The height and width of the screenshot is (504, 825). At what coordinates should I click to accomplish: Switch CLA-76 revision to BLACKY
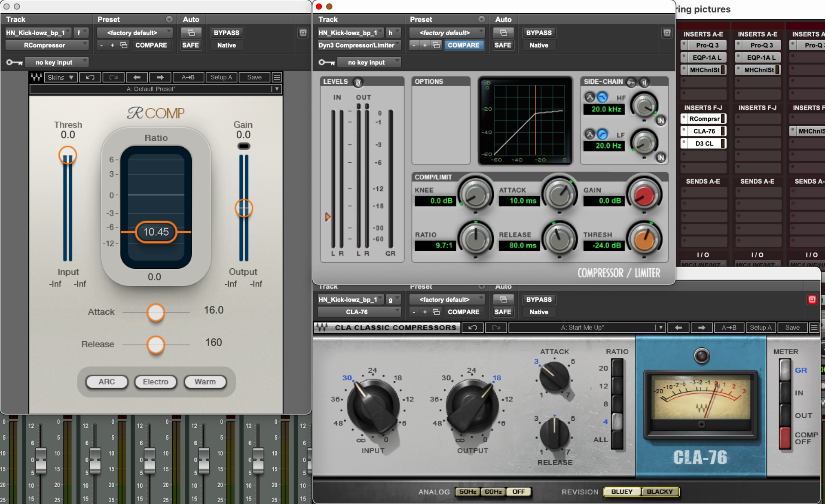pos(660,492)
